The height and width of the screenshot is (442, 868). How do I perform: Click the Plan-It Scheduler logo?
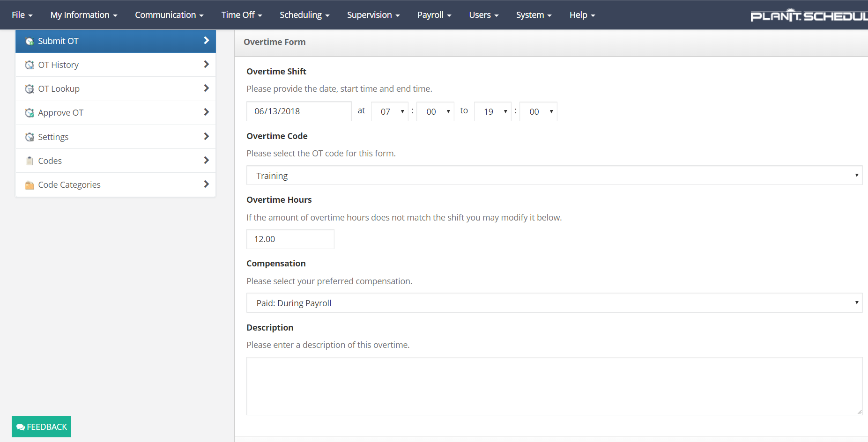click(809, 15)
